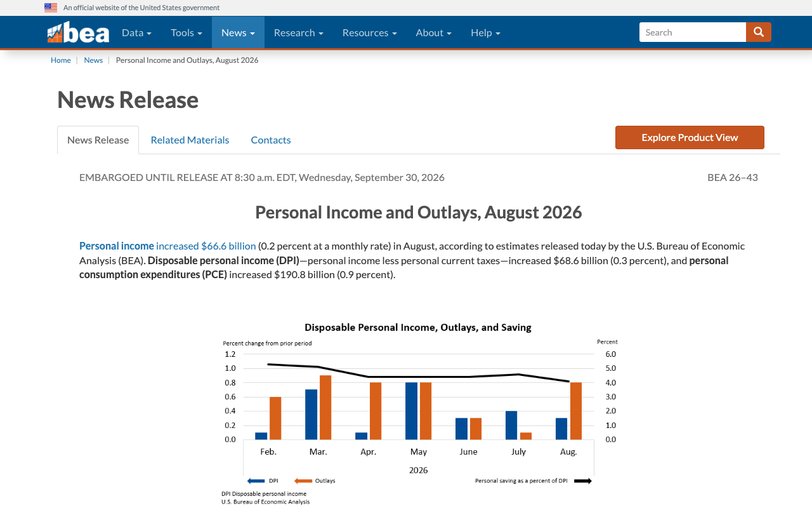Viewport: 812px width, 508px height.
Task: Click the blue DPI legend marker
Action: click(256, 481)
